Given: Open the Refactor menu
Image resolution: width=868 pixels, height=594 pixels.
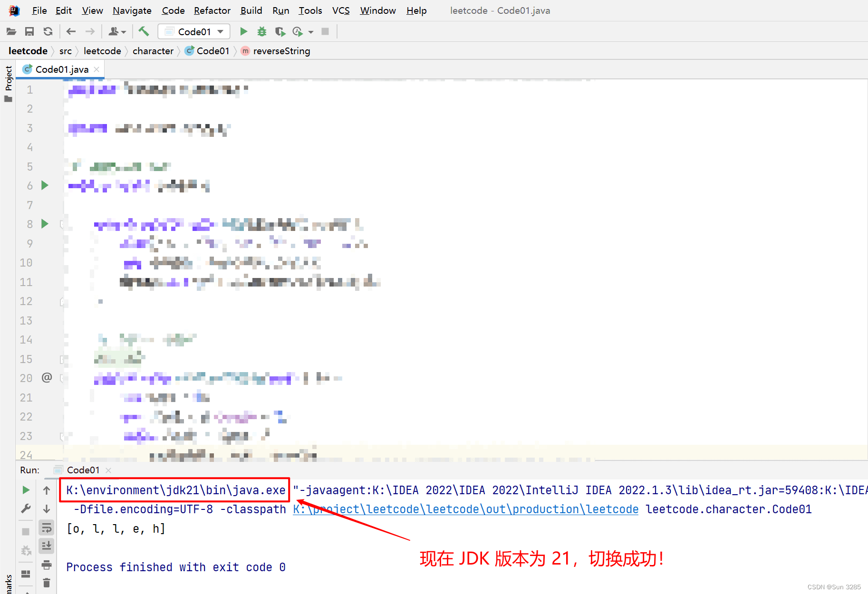Looking at the screenshot, I should point(212,10).
